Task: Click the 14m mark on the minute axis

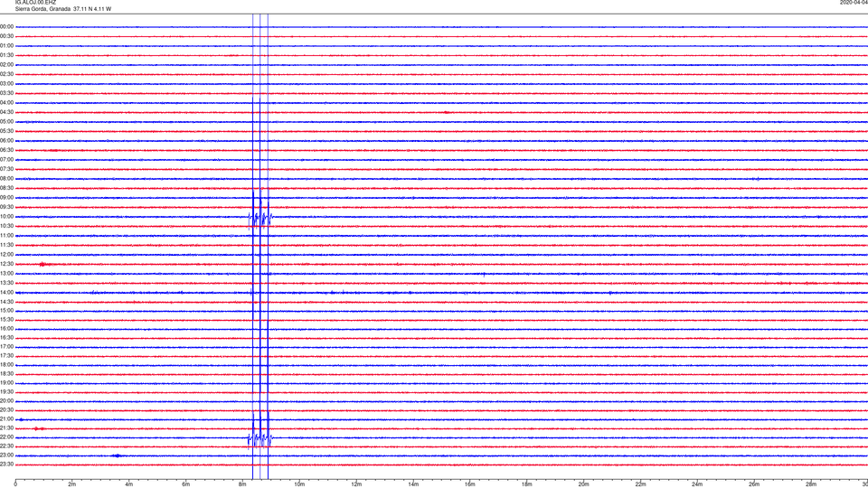Action: tap(413, 484)
